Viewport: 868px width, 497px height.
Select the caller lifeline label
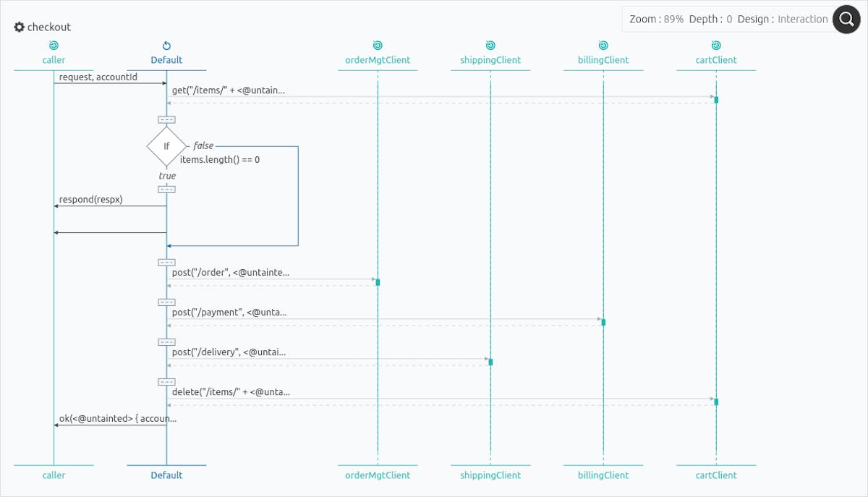coord(54,60)
